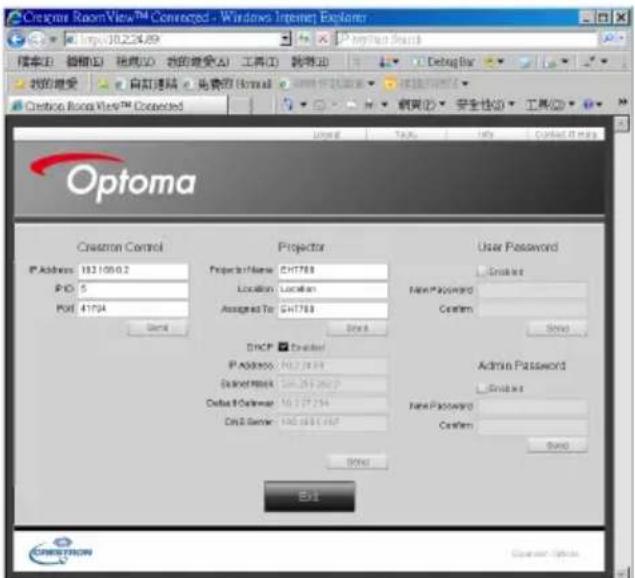The image size is (635, 578).
Task: Click User Password New Password field
Action: pos(533,290)
